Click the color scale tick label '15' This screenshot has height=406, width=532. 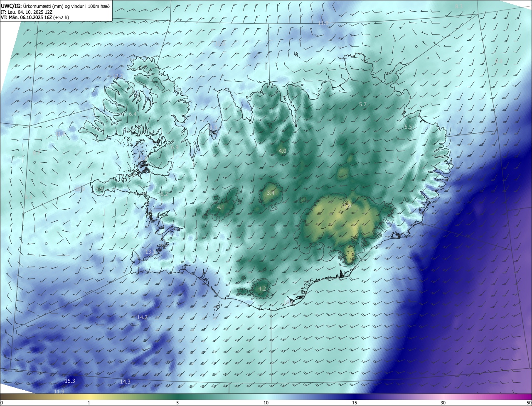(x=355, y=403)
